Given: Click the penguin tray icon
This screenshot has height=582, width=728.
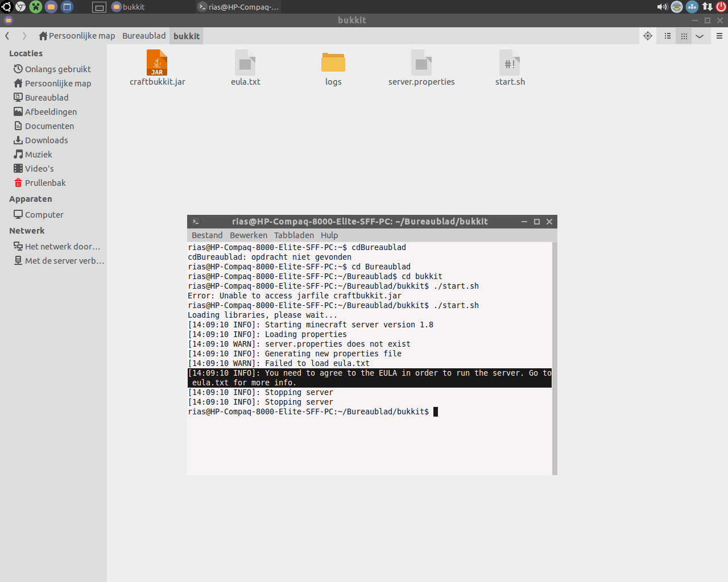Looking at the screenshot, I should [x=677, y=7].
